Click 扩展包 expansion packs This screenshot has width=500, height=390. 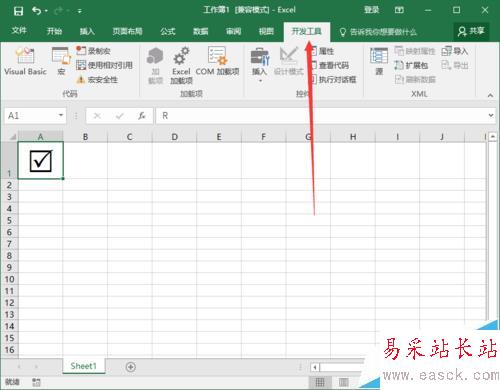tap(411, 65)
